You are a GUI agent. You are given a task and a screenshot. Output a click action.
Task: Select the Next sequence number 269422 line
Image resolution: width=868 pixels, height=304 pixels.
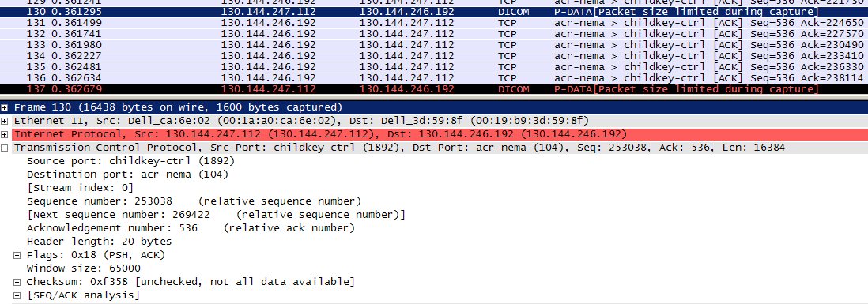tap(216, 215)
